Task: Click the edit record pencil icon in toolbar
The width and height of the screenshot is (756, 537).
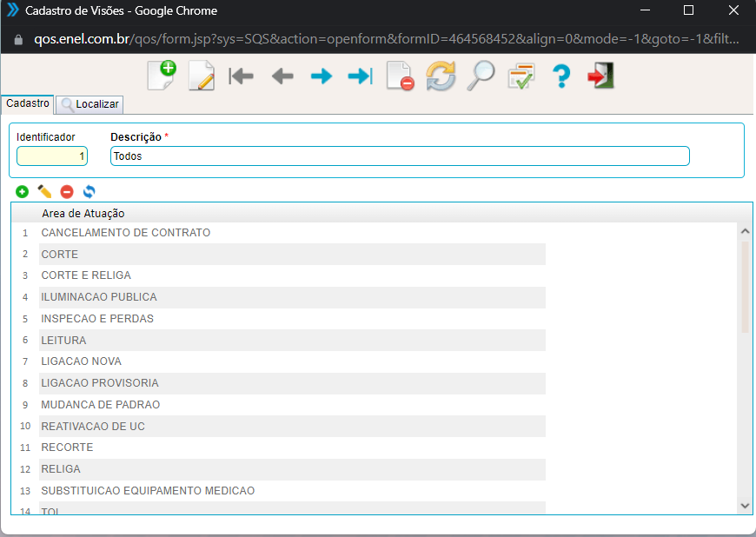Action: [x=201, y=76]
